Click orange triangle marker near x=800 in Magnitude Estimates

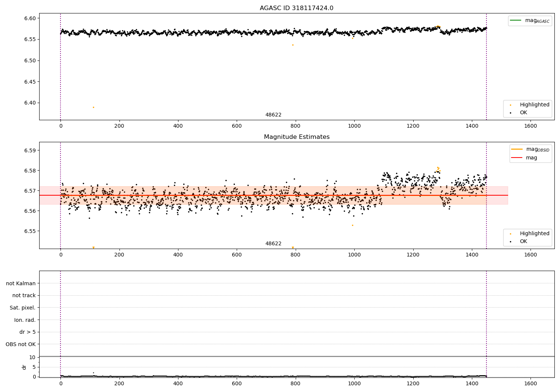pyautogui.click(x=293, y=248)
